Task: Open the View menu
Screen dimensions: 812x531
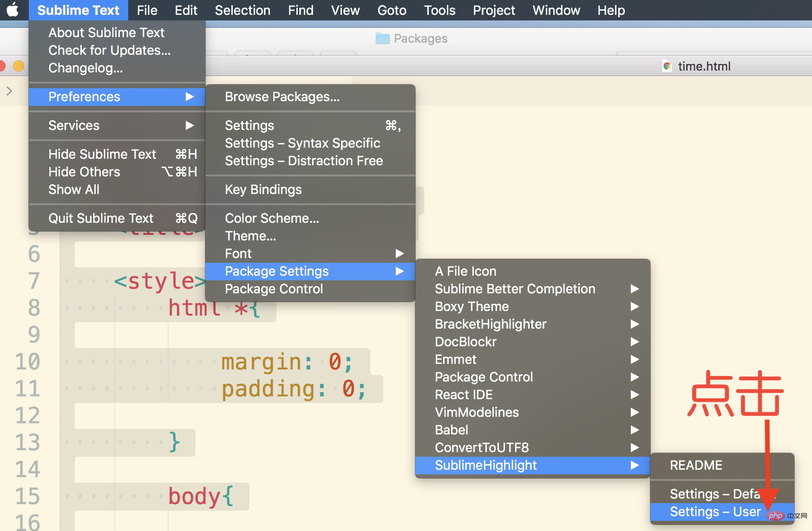Action: pyautogui.click(x=345, y=10)
